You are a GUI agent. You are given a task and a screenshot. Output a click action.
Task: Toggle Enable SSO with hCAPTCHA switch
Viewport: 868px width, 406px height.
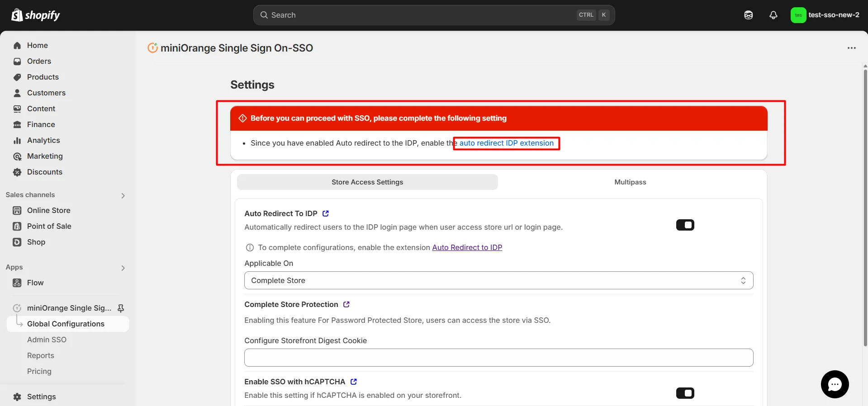pyautogui.click(x=685, y=393)
